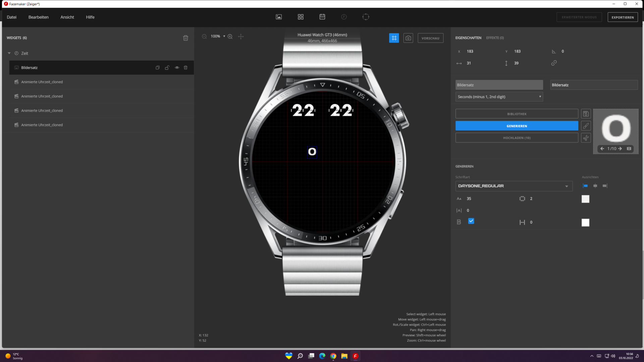The height and width of the screenshot is (362, 644).
Task: Toggle the grid overlay button
Action: tap(394, 38)
